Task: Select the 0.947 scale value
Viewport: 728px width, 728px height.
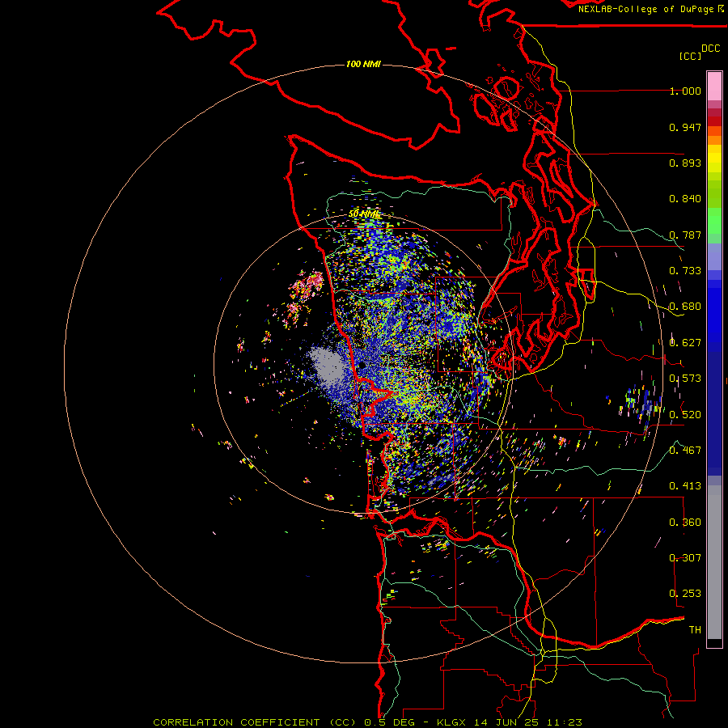Action: pos(685,127)
